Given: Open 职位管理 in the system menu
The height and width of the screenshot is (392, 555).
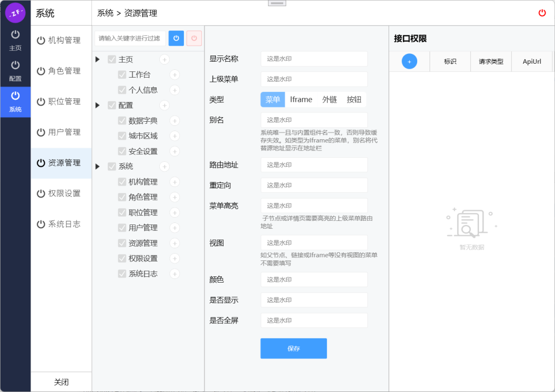Looking at the screenshot, I should coord(61,102).
